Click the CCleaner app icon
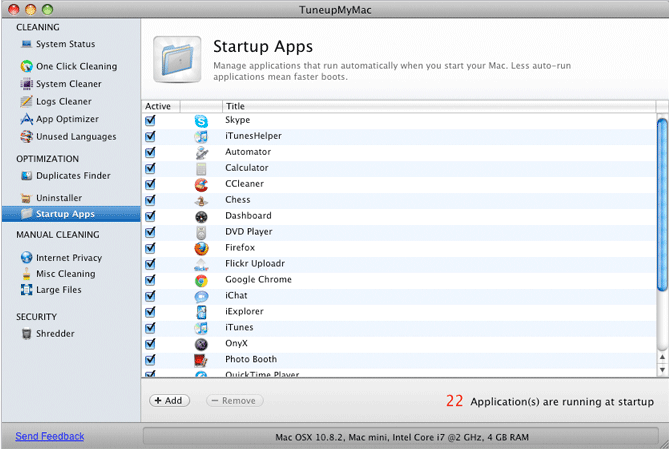Screen dimensions: 669x449 pos(201,184)
